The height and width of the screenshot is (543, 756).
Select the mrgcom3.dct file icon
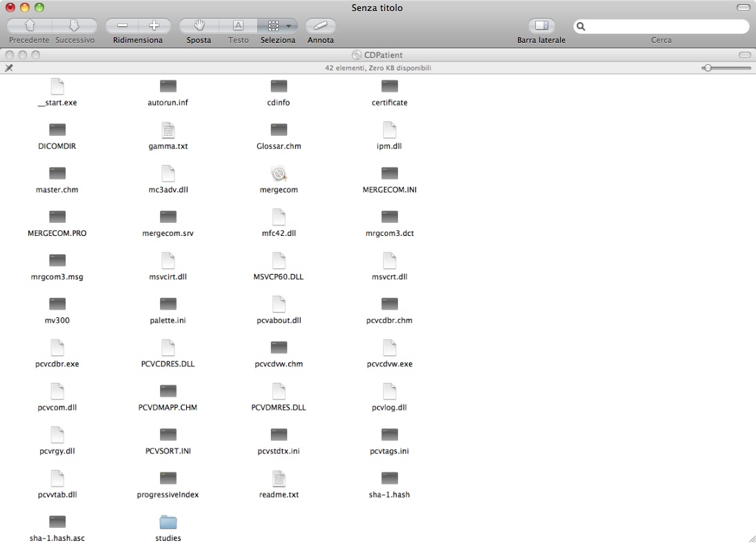tap(390, 217)
